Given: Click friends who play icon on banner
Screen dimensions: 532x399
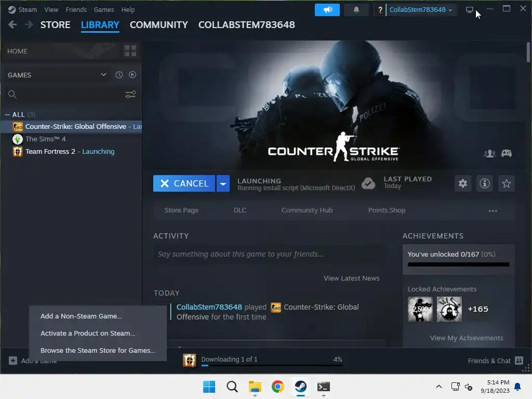Looking at the screenshot, I should (x=489, y=153).
